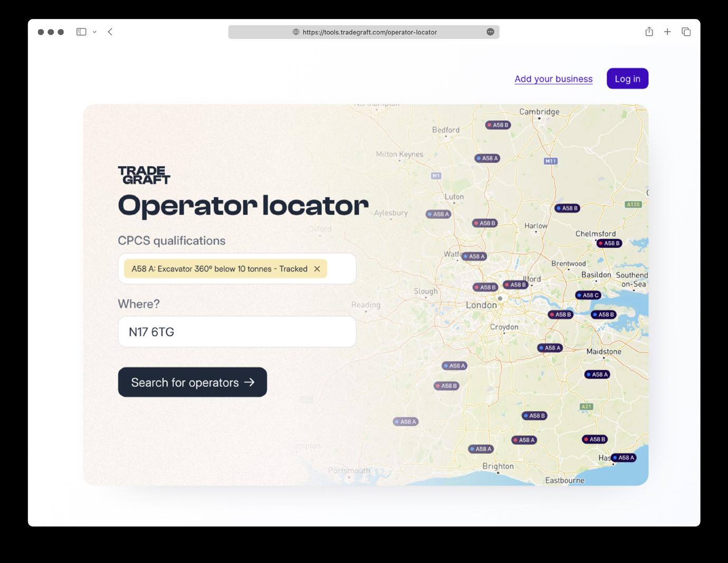Click the A120 road shield on the map

[633, 204]
